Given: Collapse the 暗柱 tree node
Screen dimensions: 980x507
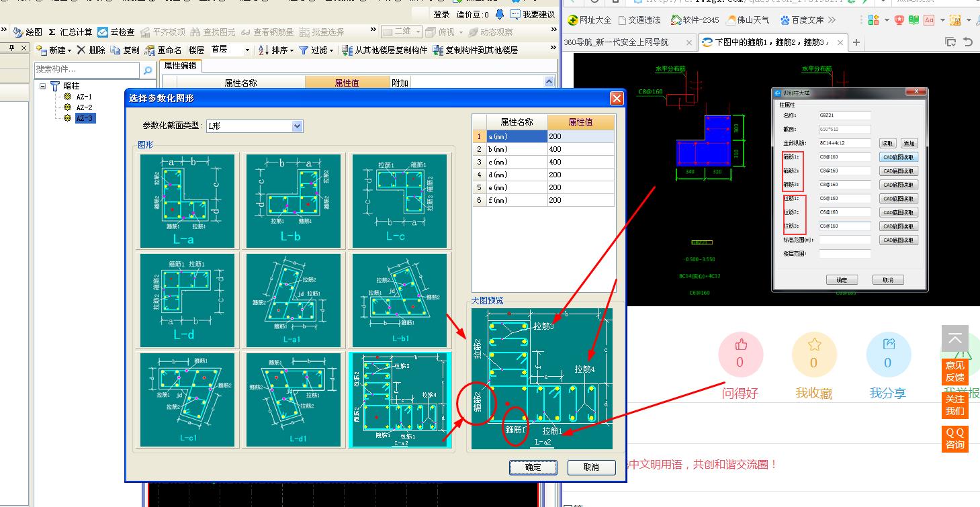Looking at the screenshot, I should coord(42,86).
